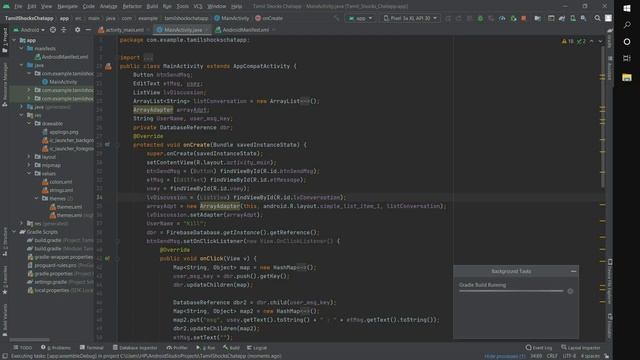The width and height of the screenshot is (640, 360).
Task: Open the Layout Inspector tool
Action: tap(581, 348)
